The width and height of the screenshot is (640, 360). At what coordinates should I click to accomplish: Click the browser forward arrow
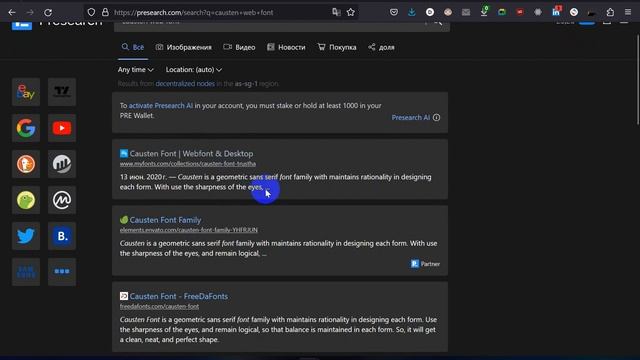click(x=30, y=12)
